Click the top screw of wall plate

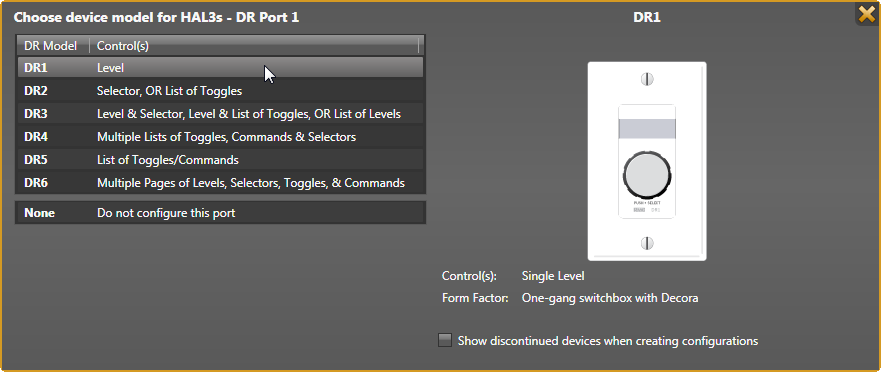click(647, 79)
